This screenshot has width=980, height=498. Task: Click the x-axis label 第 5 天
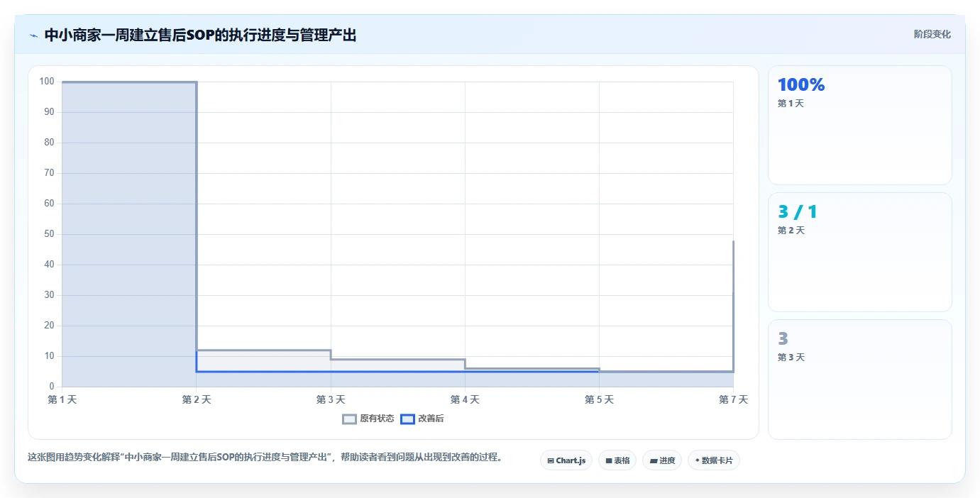(599, 399)
